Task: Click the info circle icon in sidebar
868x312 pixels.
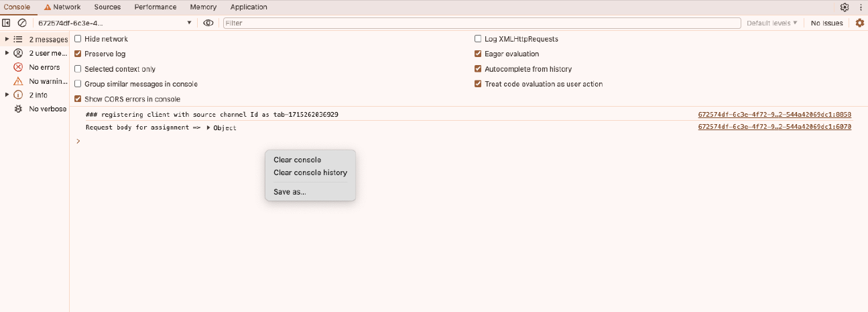Action: pos(18,95)
